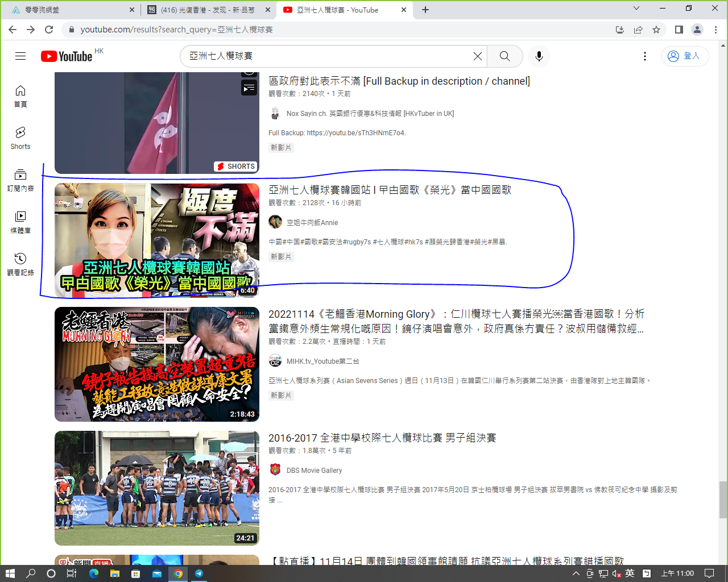Open a new browser tab
728x582 pixels.
(x=425, y=10)
